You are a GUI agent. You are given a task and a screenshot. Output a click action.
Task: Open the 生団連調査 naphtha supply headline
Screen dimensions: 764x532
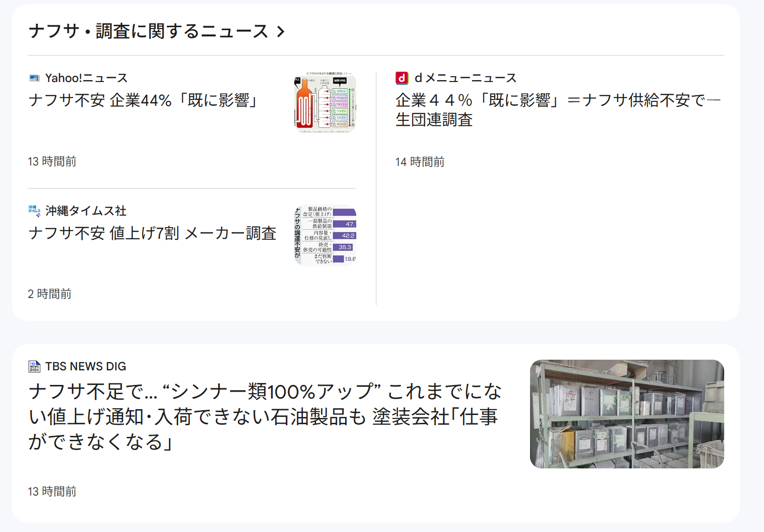[x=557, y=110]
